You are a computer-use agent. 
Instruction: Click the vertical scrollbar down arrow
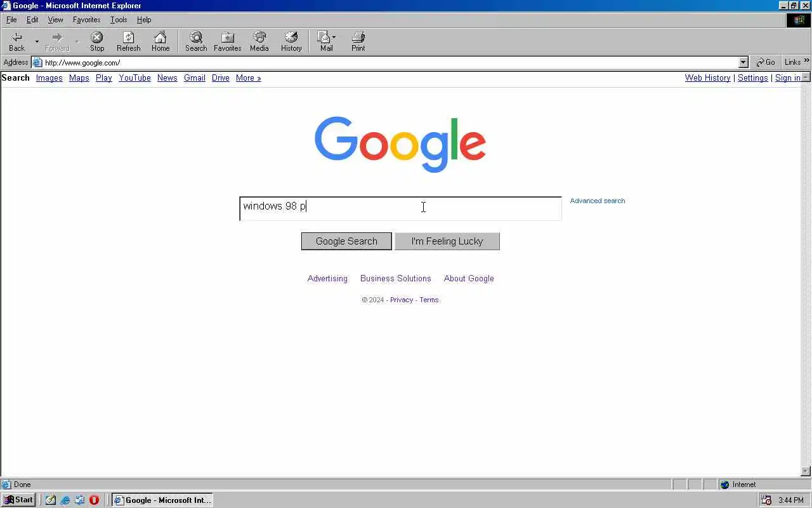[806, 471]
